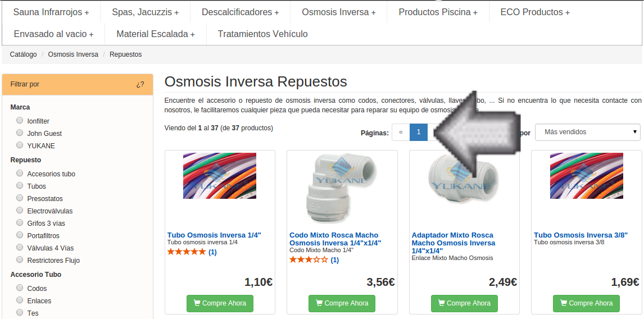Click cart icon on 1,10€ product button
Viewport: 644px width, 319px height.
(x=197, y=303)
